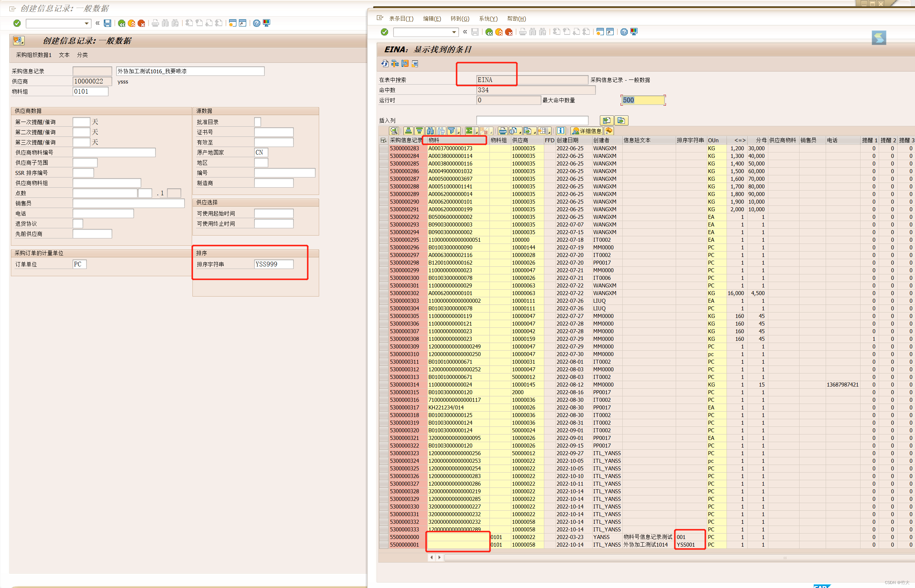Click the 详细信息 button
The width and height of the screenshot is (915, 588).
click(586, 131)
